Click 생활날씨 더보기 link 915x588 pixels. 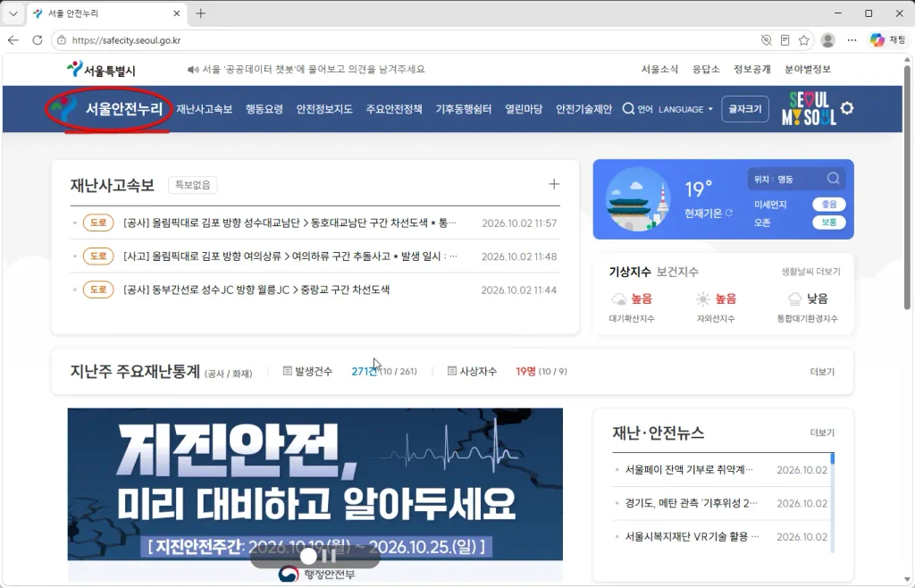click(x=810, y=272)
